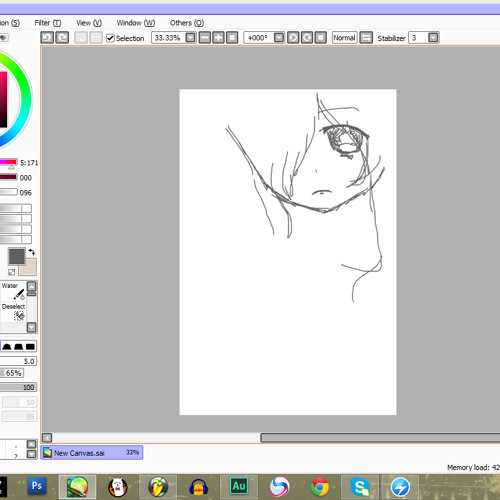Open the +000° rotation angle dropdown
Viewport: 500px width, 500px height.
pyautogui.click(x=279, y=38)
